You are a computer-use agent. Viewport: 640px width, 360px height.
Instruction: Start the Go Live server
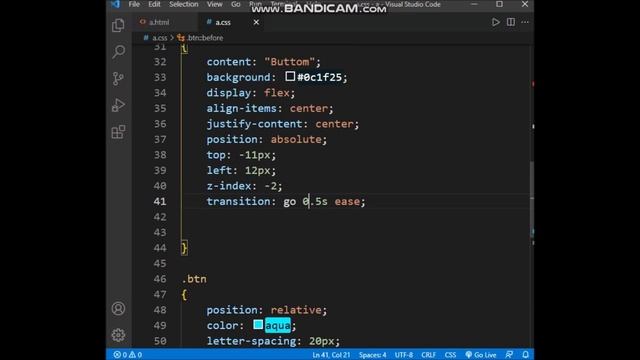tap(481, 355)
